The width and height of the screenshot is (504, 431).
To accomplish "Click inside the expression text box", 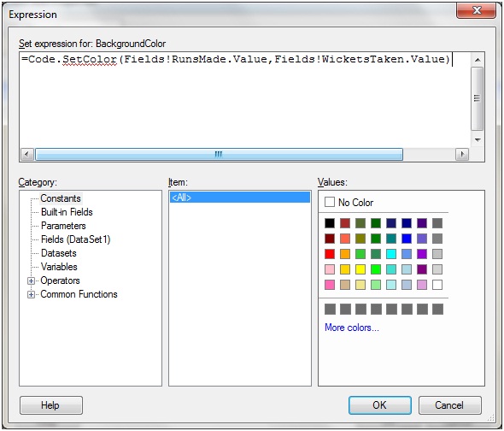I will (244, 100).
